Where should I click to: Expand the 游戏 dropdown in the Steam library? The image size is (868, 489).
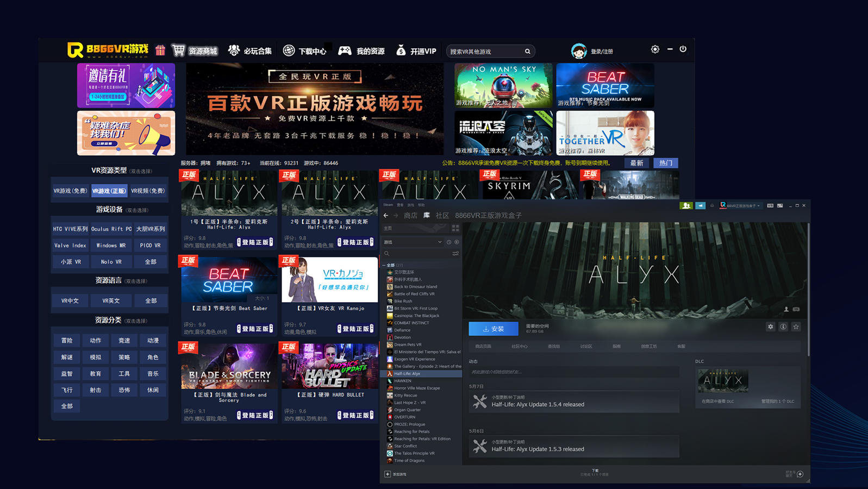[x=413, y=242]
